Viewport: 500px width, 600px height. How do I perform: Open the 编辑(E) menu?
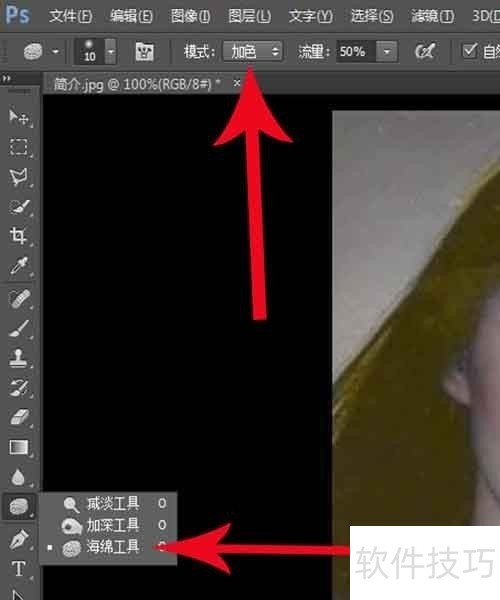pyautogui.click(x=131, y=16)
